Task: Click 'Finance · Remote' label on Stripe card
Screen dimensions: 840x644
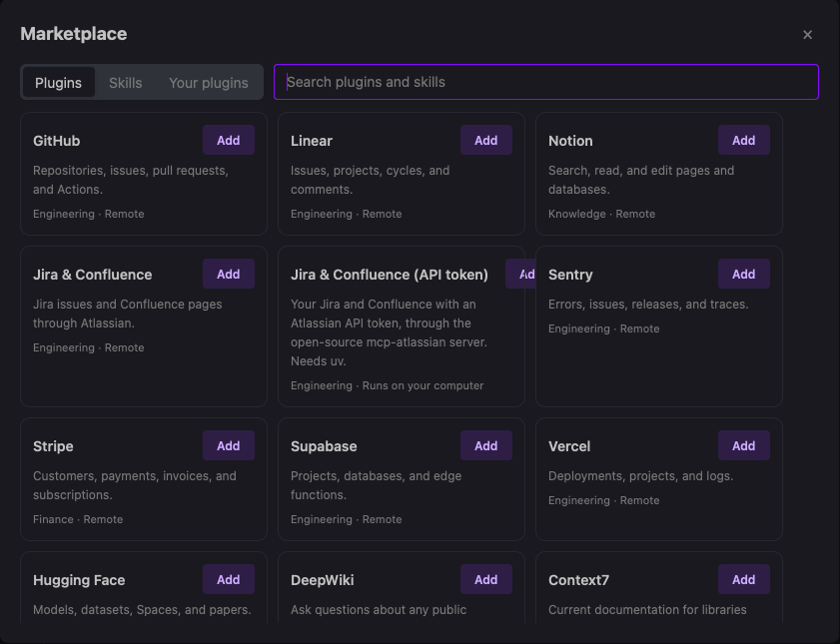Action: [x=78, y=519]
